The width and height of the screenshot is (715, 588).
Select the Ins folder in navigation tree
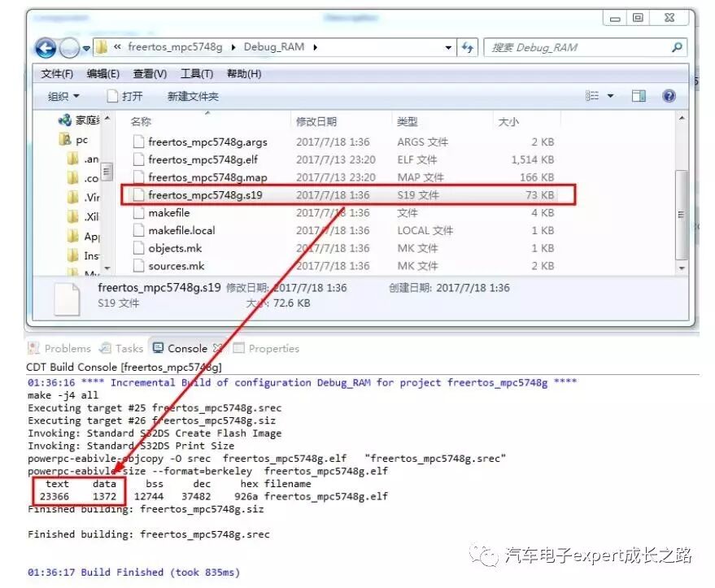84,255
